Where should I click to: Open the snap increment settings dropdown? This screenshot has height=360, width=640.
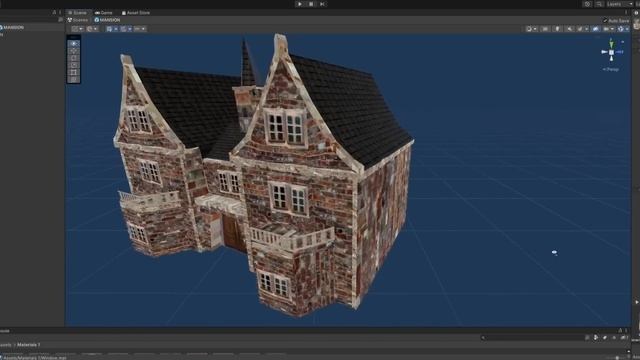pyautogui.click(x=140, y=29)
